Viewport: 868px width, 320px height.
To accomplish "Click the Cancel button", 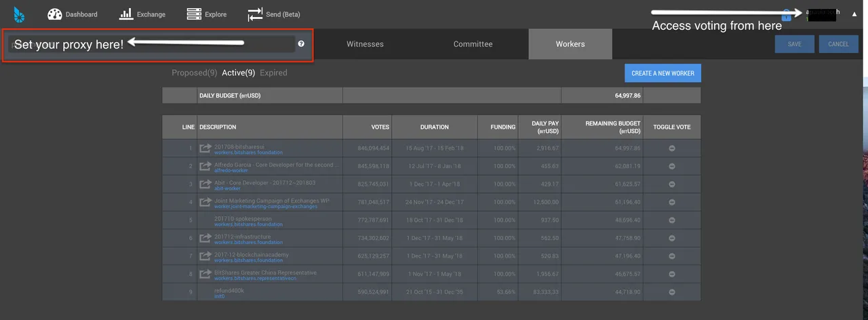I will [839, 44].
